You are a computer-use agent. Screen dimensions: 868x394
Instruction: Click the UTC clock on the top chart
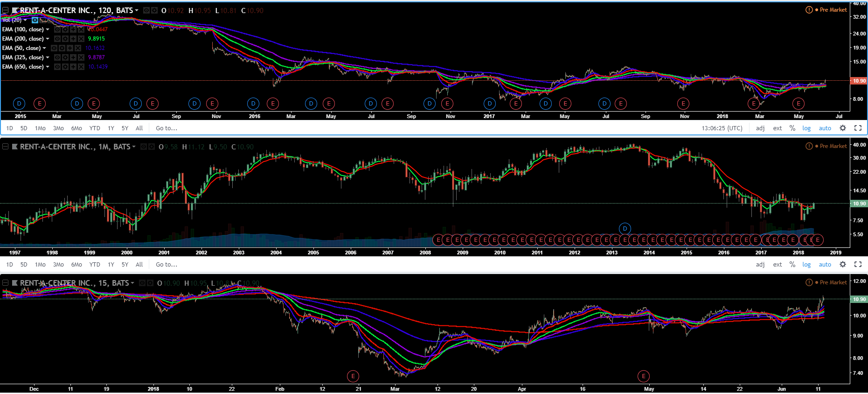[722, 128]
